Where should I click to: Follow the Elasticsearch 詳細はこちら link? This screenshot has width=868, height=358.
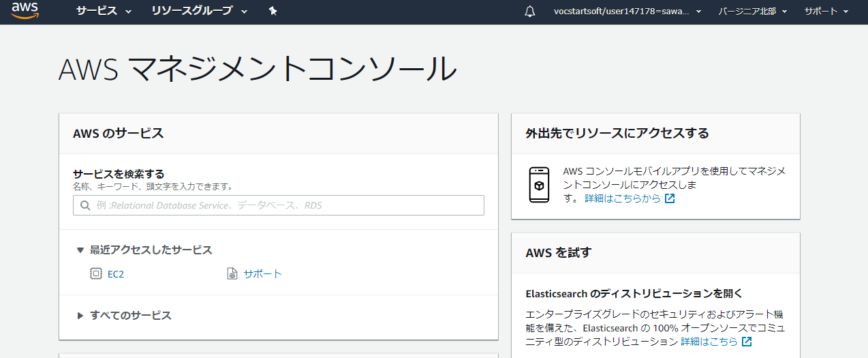(x=709, y=341)
